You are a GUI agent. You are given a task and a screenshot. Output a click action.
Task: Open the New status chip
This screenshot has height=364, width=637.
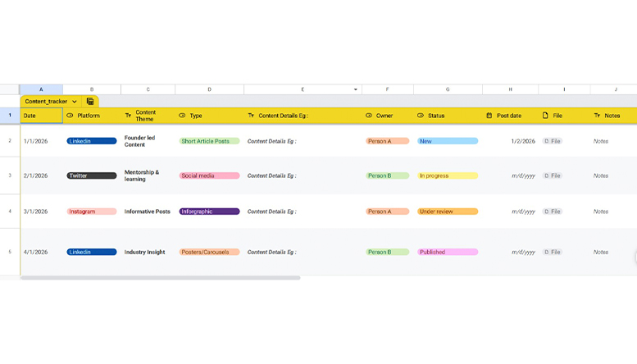pyautogui.click(x=448, y=141)
